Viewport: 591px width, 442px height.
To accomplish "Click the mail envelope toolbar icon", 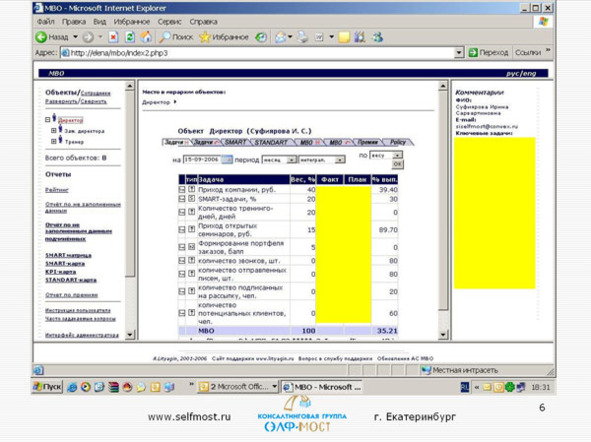I will click(x=280, y=37).
